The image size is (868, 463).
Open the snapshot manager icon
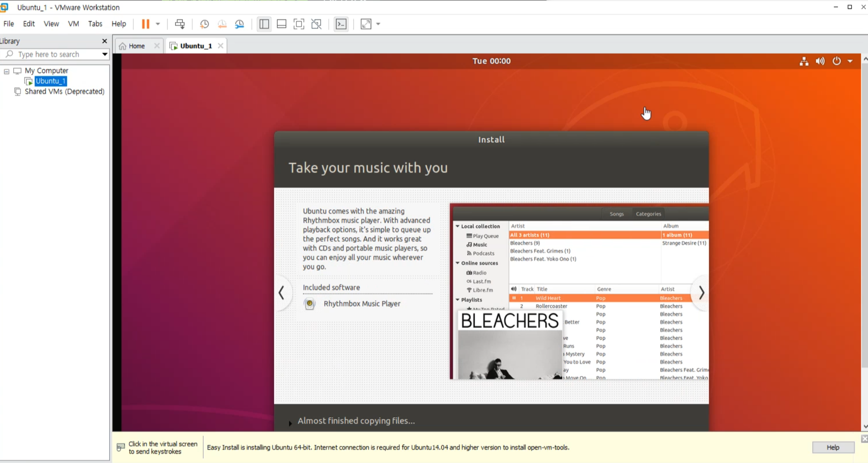click(240, 24)
